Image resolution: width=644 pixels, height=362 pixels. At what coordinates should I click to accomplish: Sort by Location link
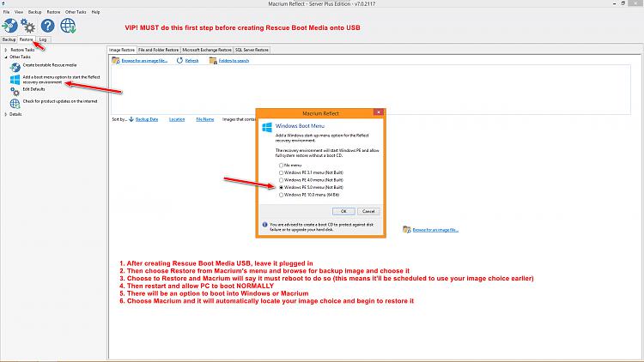(177, 119)
